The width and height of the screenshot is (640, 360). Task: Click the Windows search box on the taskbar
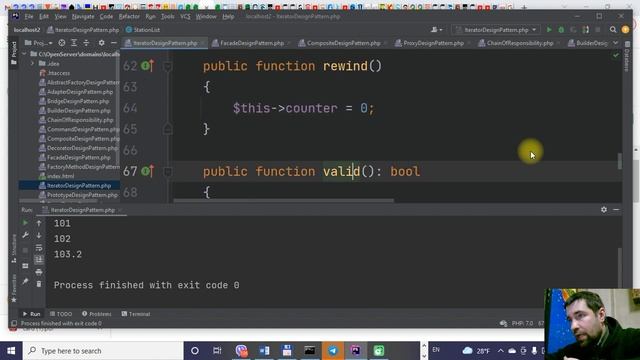click(103, 351)
